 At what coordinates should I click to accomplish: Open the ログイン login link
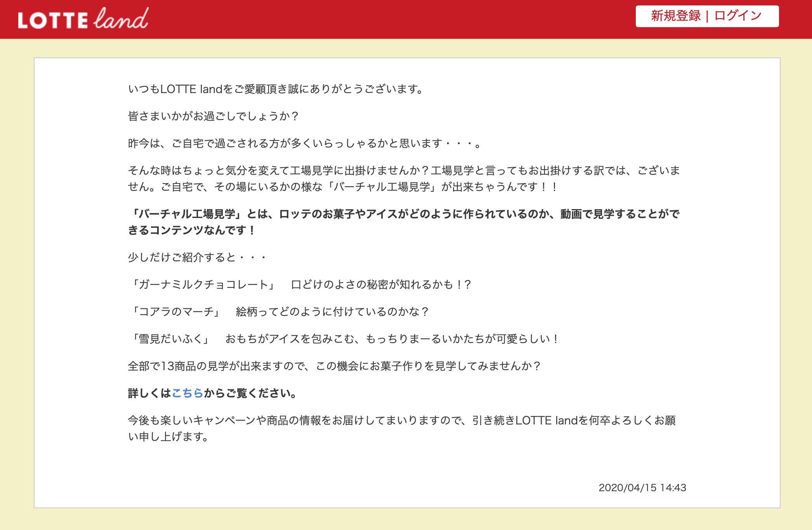pyautogui.click(x=738, y=16)
